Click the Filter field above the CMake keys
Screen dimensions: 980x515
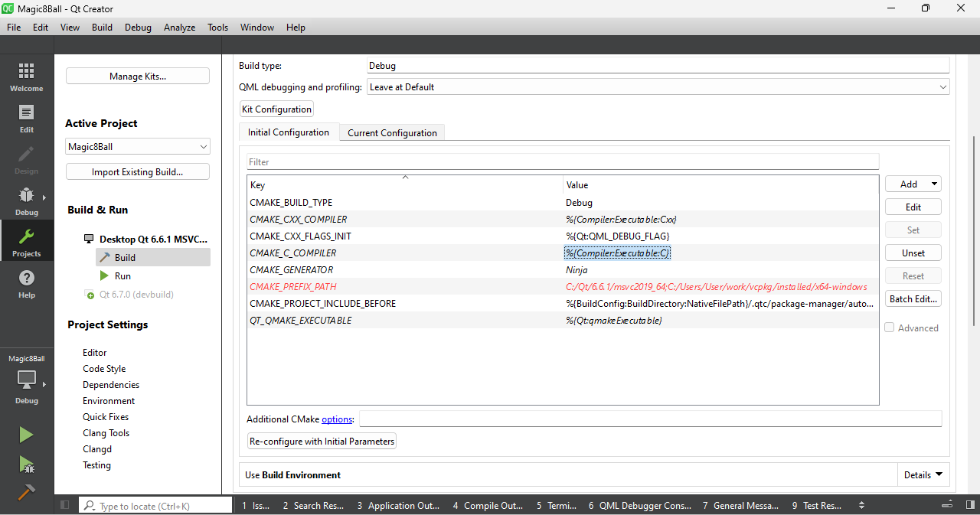[563, 161]
